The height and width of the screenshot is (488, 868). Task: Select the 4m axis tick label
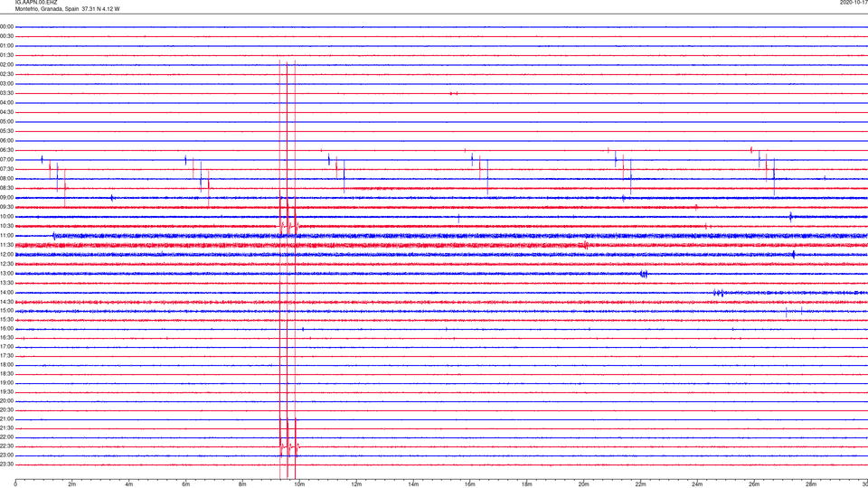coord(129,484)
